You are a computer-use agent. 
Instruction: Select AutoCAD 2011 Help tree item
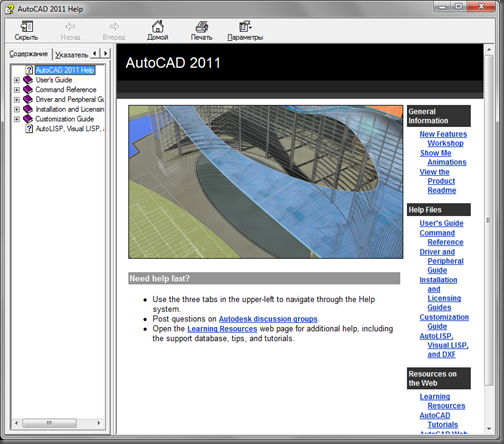coord(65,70)
